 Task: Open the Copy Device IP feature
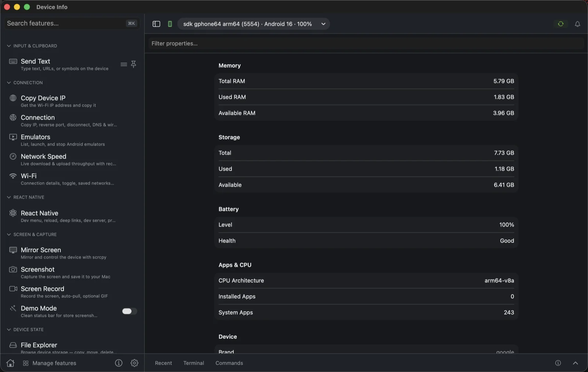(72, 101)
